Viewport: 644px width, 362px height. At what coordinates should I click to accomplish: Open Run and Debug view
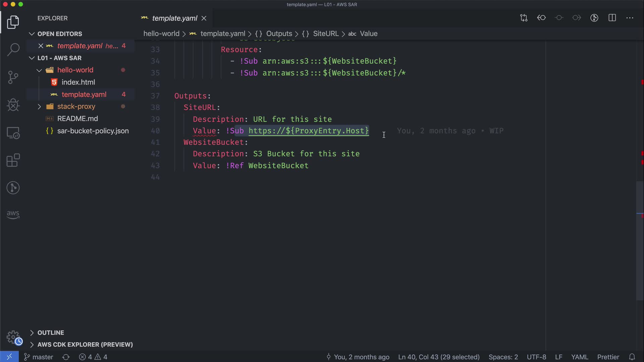(13, 105)
